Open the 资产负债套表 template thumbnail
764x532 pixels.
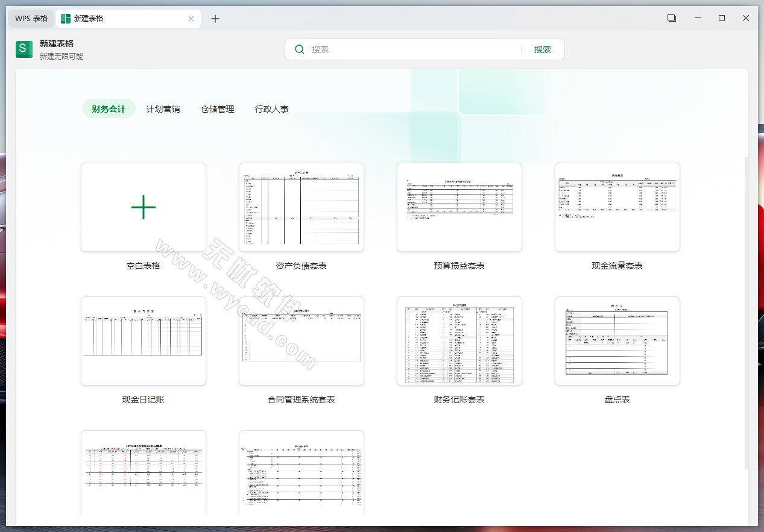(301, 207)
